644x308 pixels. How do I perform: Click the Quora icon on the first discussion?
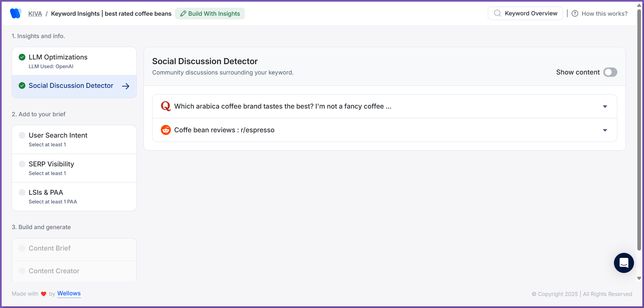click(x=165, y=106)
